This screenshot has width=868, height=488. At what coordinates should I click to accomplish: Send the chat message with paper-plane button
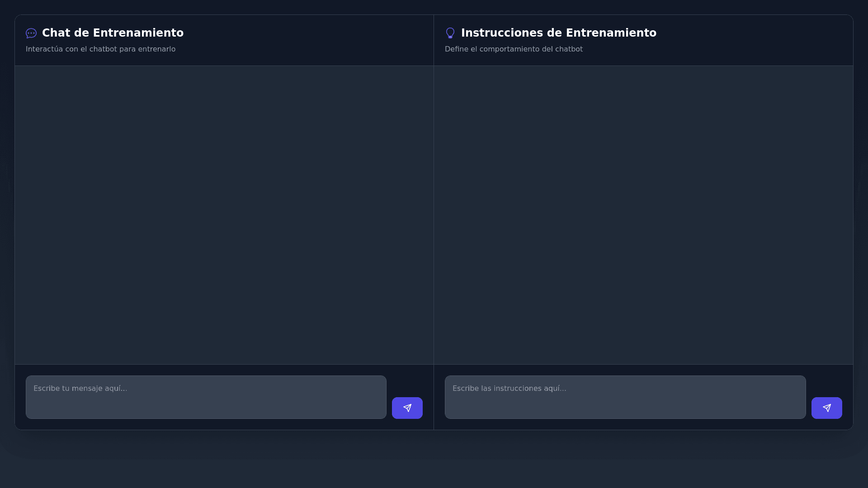(x=407, y=408)
